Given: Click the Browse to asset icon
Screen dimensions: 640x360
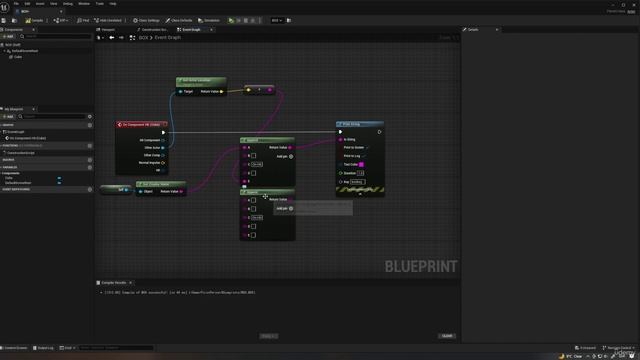Looking at the screenshot, I should coord(14,20).
